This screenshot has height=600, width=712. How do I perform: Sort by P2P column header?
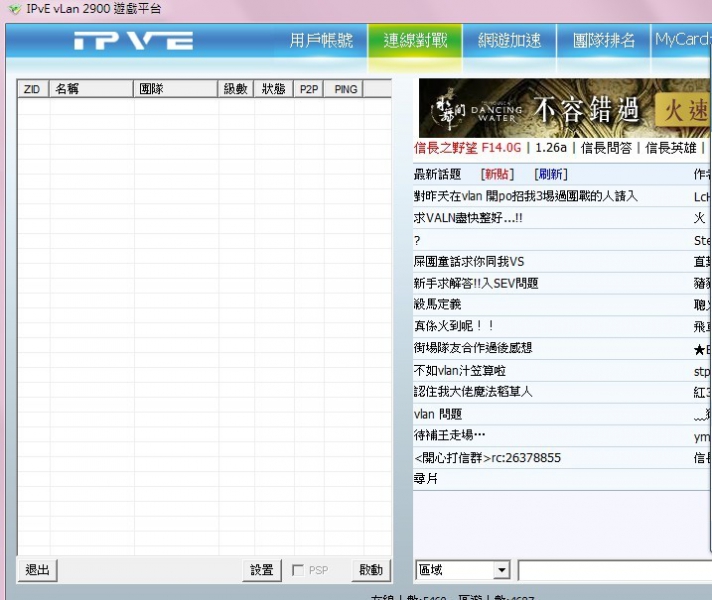pos(309,89)
